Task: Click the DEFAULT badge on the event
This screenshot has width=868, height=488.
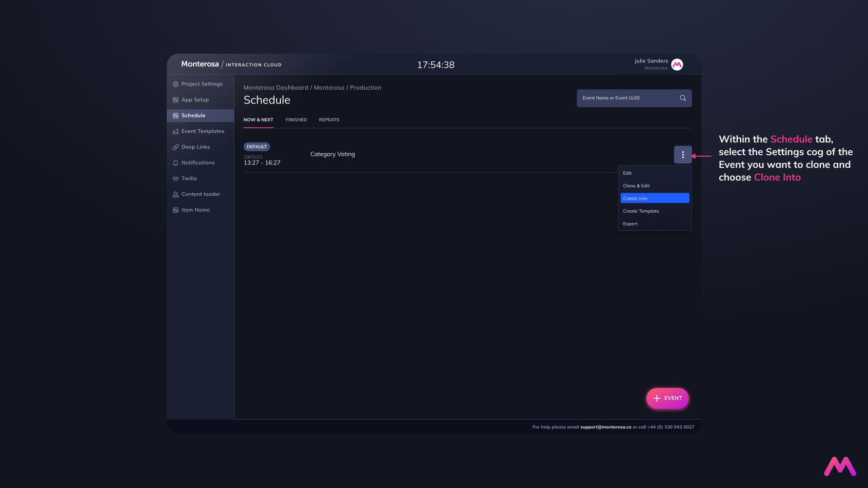Action: click(x=257, y=147)
